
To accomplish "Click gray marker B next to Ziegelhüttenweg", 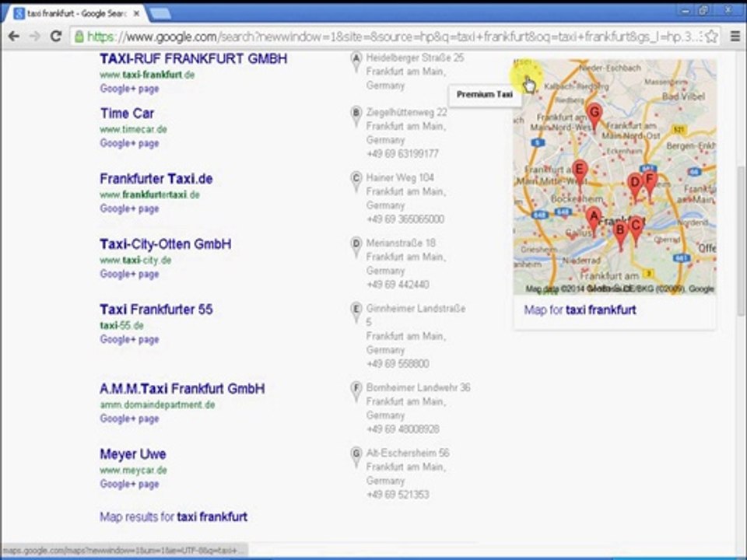I will pyautogui.click(x=356, y=116).
